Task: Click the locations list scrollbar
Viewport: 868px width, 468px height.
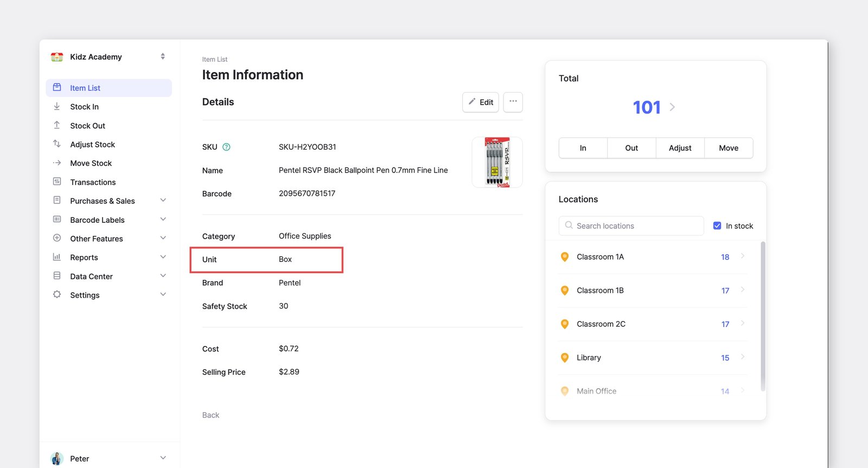Action: (x=763, y=316)
